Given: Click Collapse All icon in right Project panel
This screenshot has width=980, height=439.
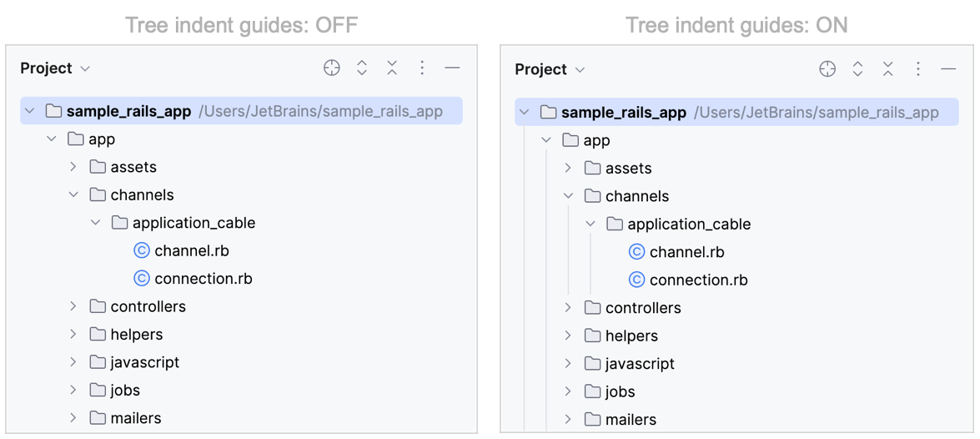Looking at the screenshot, I should click(x=887, y=69).
